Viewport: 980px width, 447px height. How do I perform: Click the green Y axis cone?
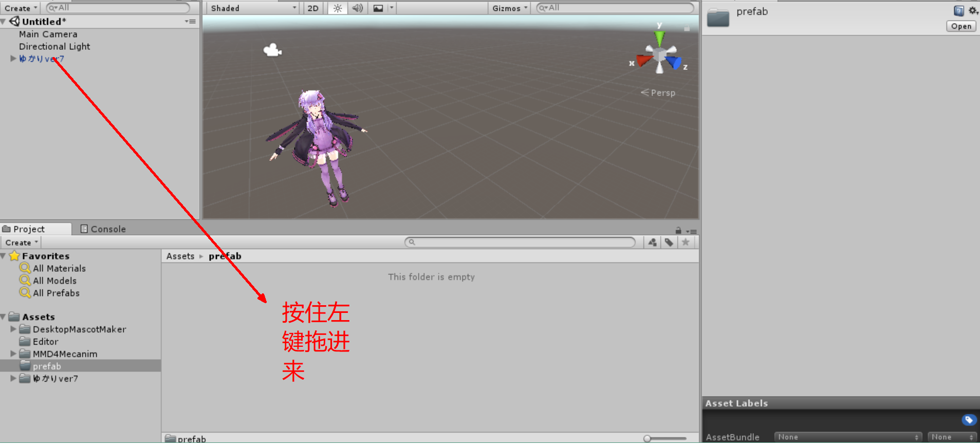(x=659, y=38)
